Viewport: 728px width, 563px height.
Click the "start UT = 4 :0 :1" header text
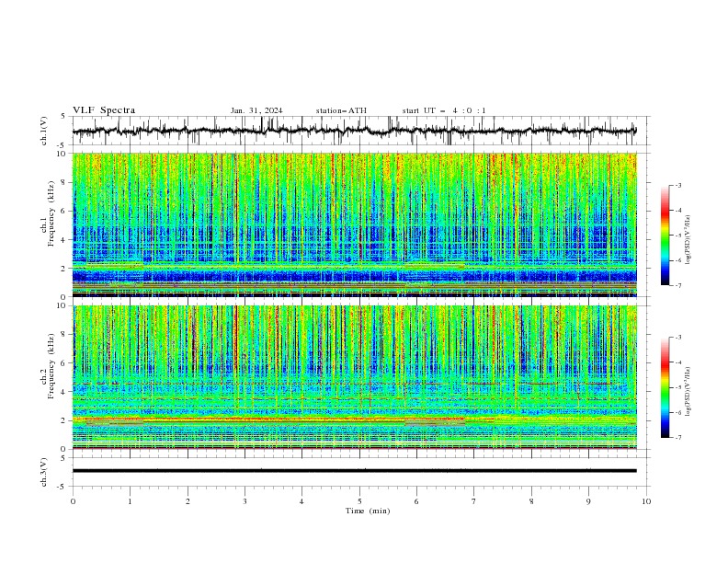[444, 110]
